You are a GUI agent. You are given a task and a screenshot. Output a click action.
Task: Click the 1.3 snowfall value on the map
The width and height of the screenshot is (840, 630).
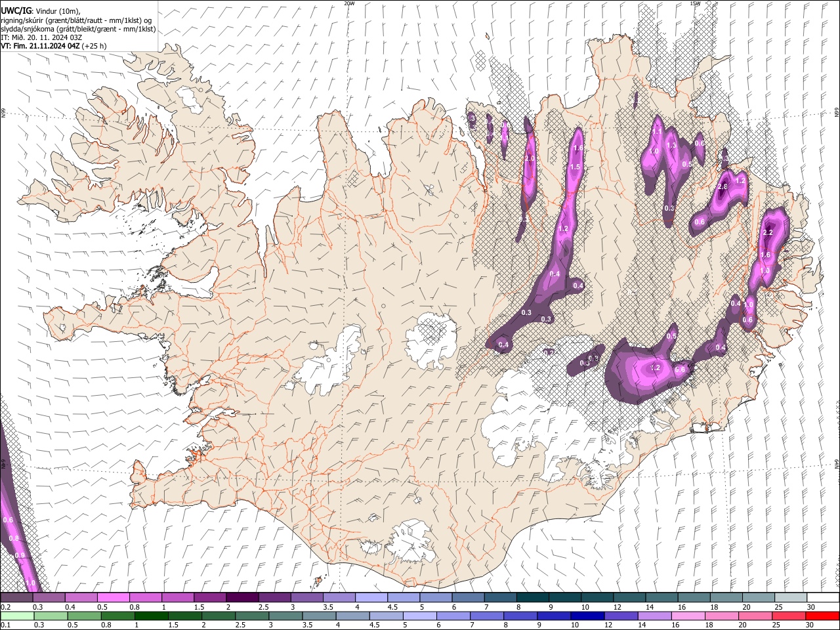pyautogui.click(x=671, y=146)
